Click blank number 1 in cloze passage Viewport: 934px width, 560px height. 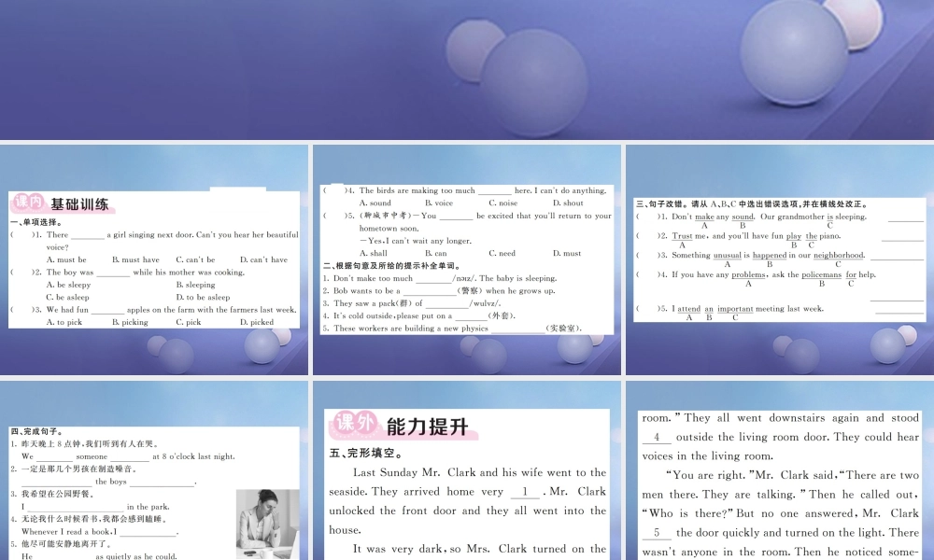coord(525,492)
